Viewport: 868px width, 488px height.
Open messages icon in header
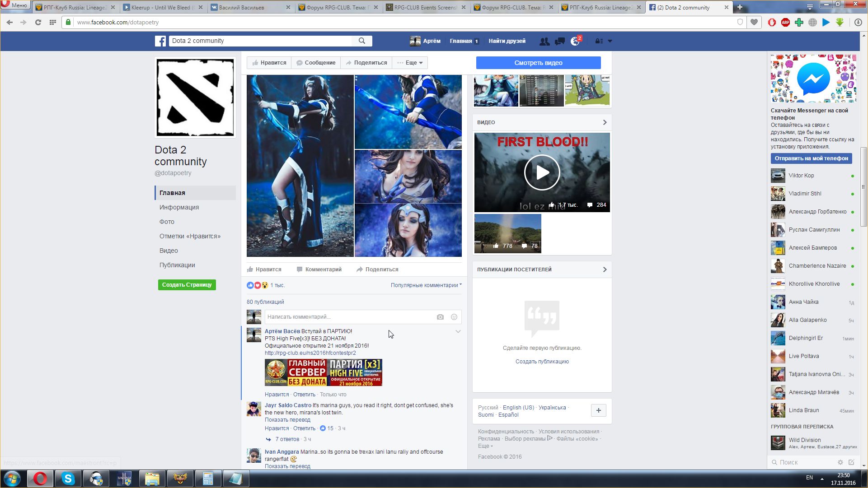click(x=560, y=41)
